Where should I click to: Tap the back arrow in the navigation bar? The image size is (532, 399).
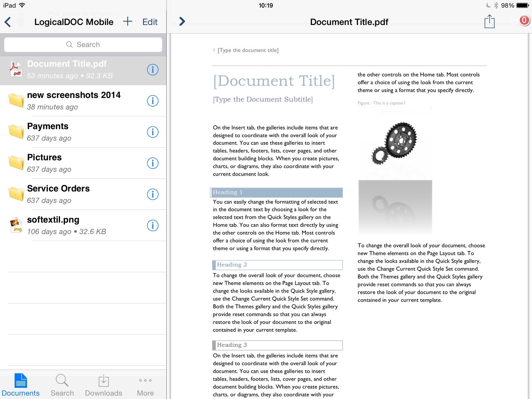8,22
